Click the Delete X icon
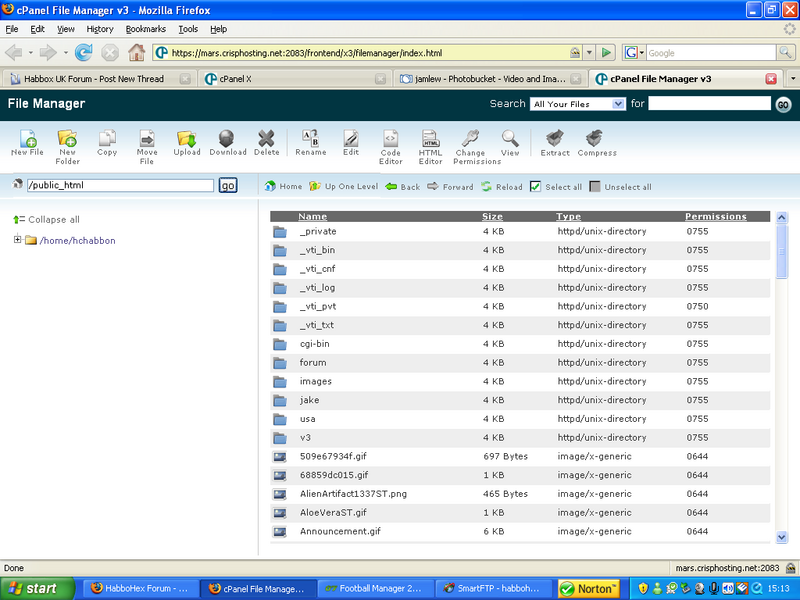800x600 pixels. coord(266,138)
